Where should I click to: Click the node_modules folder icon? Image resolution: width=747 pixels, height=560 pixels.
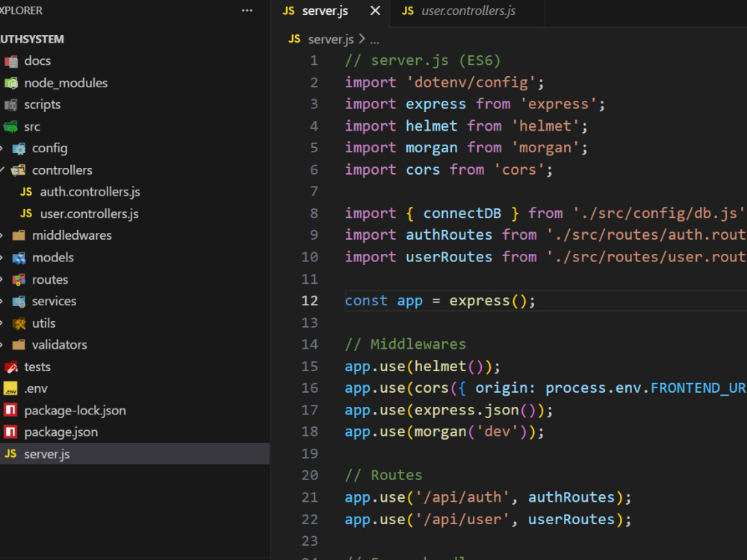[11, 83]
